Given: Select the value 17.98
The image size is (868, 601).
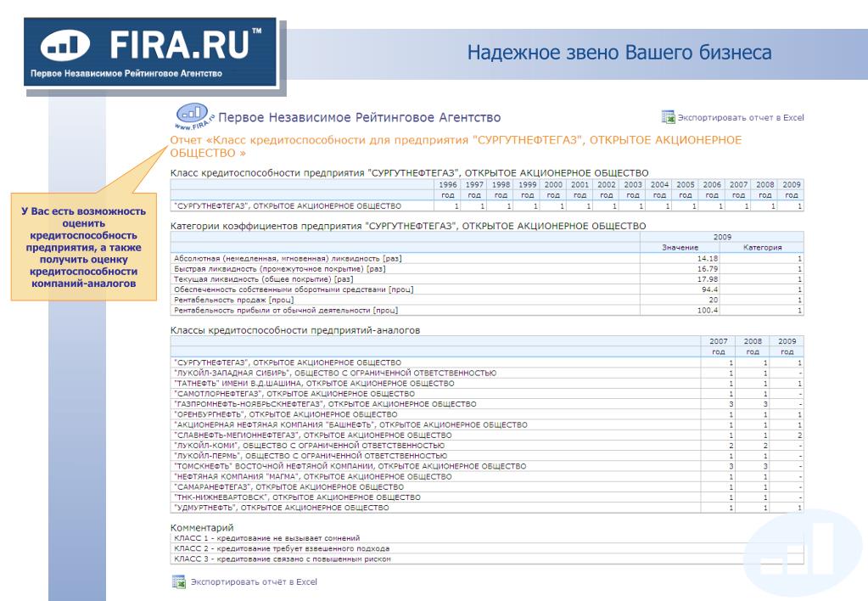Looking at the screenshot, I should coord(708,279).
